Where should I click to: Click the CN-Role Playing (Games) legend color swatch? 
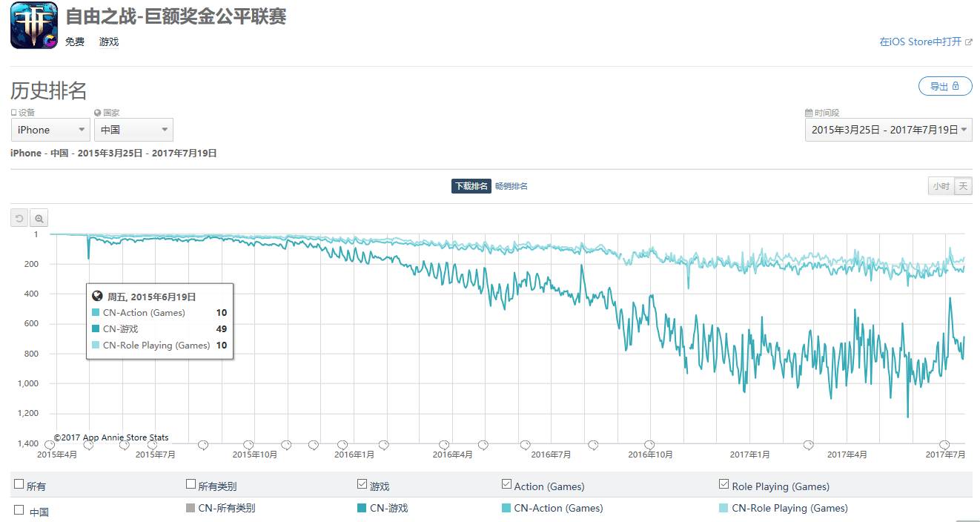[x=724, y=509]
